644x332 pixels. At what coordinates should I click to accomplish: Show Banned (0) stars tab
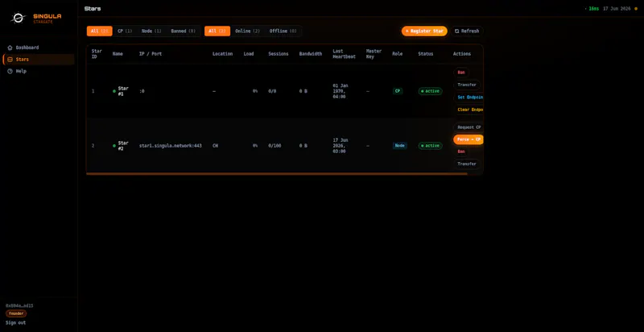(x=184, y=31)
